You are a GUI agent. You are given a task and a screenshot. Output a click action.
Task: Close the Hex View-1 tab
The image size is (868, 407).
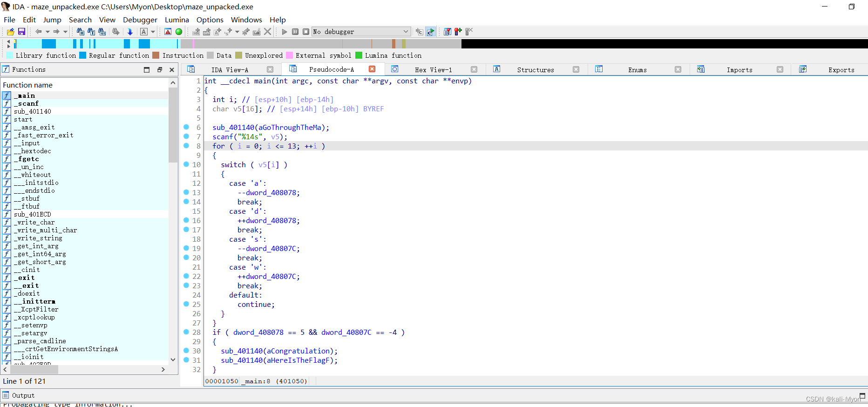pyautogui.click(x=474, y=69)
